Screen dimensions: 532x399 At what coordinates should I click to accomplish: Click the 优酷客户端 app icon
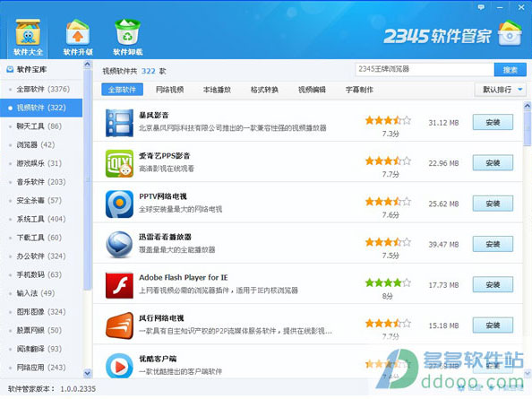pos(119,366)
